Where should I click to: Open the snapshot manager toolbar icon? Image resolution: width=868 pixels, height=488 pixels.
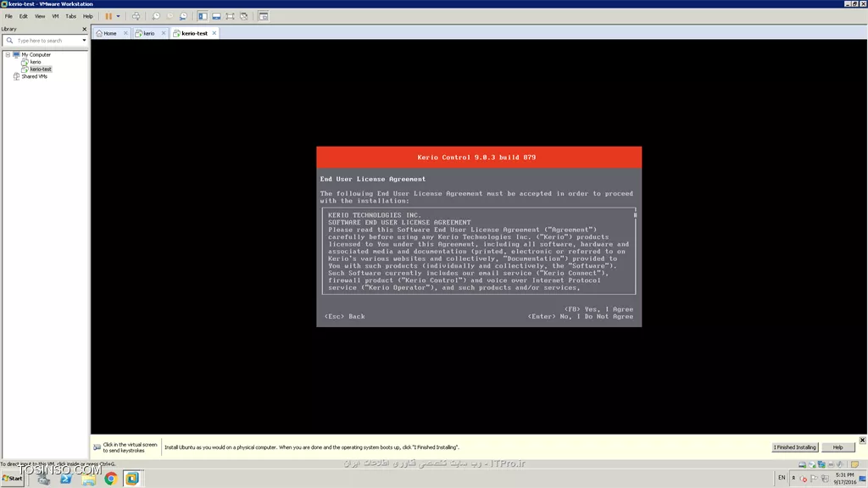[x=183, y=16]
